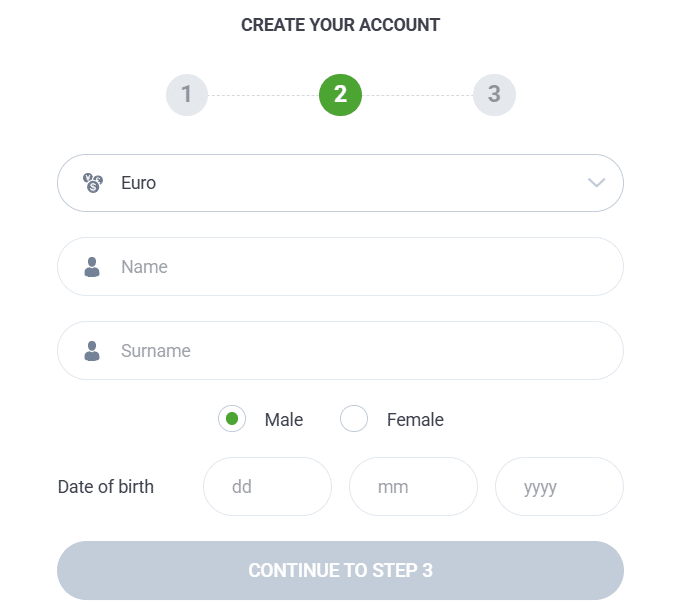
Task: Click the Female label text
Action: coord(415,420)
